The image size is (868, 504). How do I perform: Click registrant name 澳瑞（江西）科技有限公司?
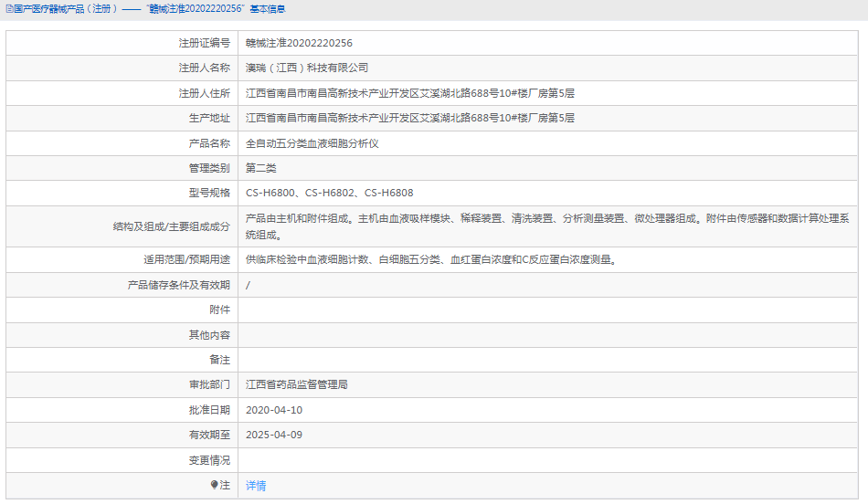307,68
